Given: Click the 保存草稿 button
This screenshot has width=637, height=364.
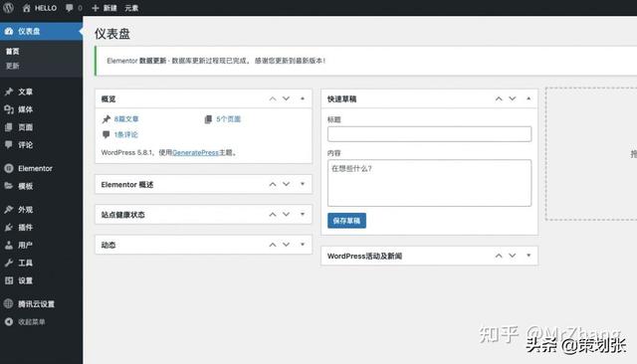Looking at the screenshot, I should click(x=346, y=221).
